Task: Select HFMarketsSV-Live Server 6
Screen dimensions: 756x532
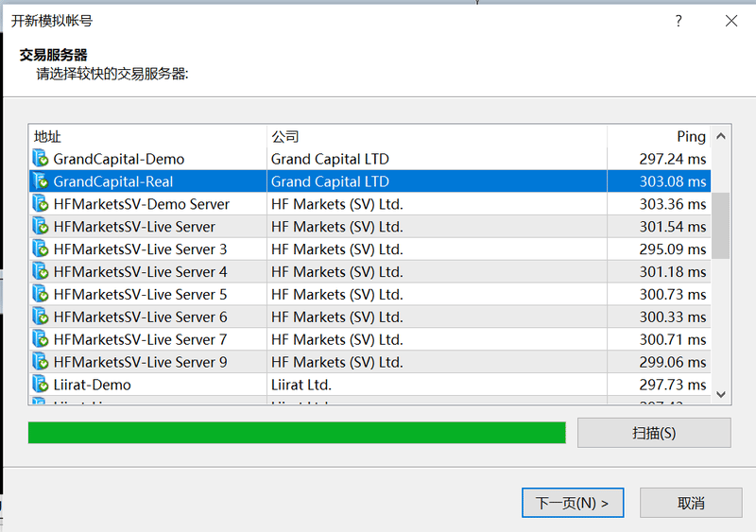Action: pos(140,317)
